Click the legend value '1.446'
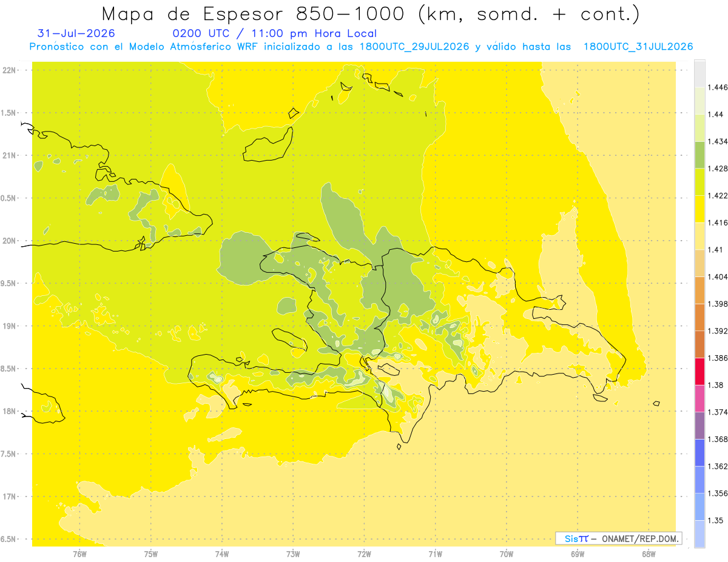728x562 pixels. (x=718, y=87)
